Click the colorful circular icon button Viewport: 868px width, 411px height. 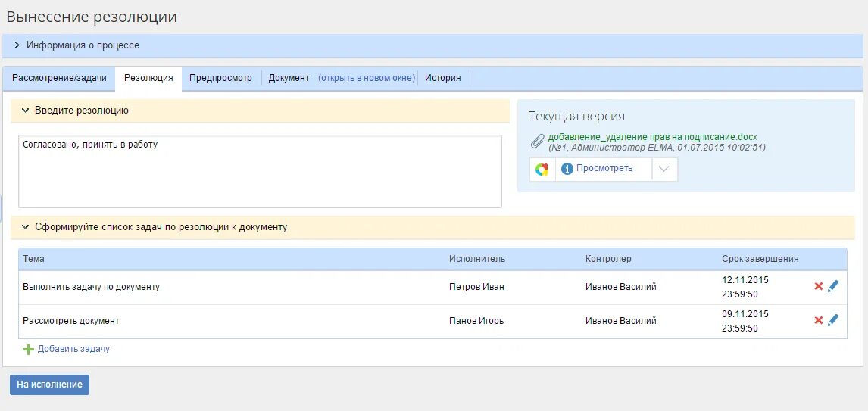(x=542, y=169)
